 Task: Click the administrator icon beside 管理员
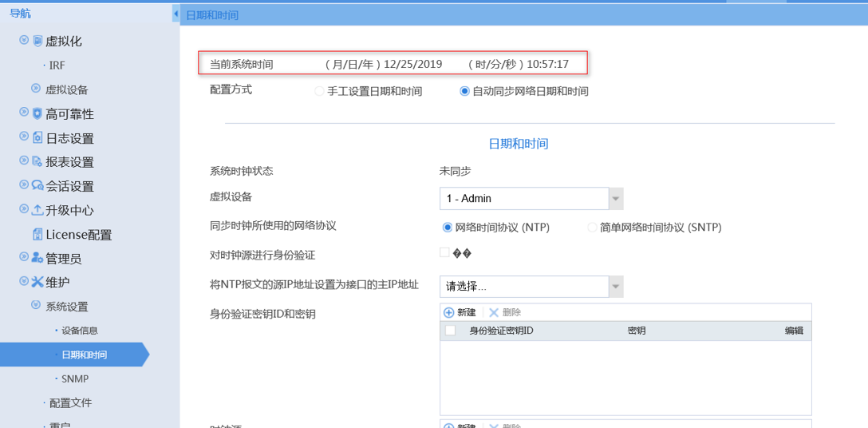(37, 258)
